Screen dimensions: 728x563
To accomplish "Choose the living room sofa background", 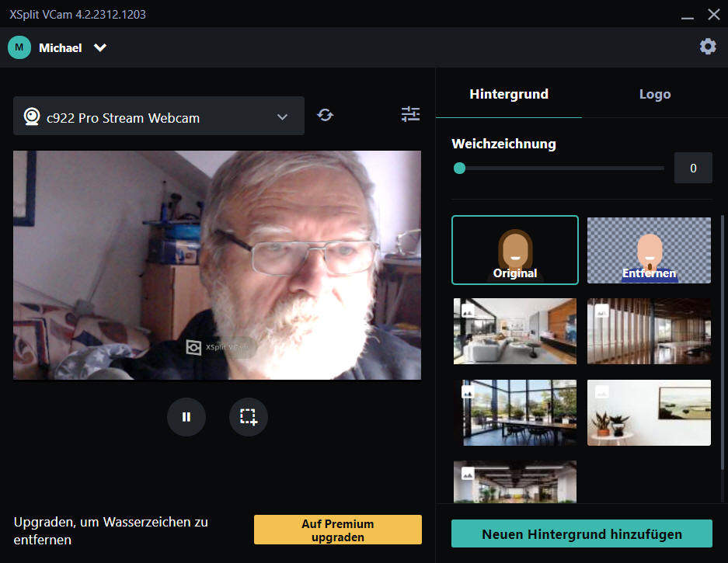I will [515, 332].
